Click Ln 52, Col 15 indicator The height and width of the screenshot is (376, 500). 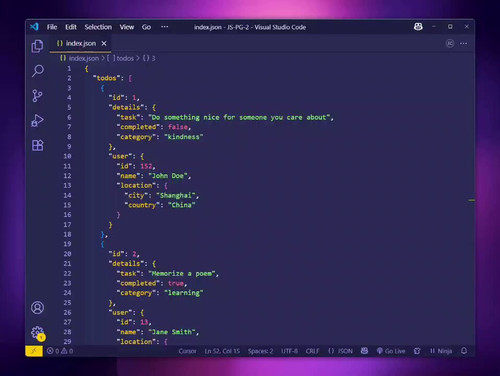222,351
